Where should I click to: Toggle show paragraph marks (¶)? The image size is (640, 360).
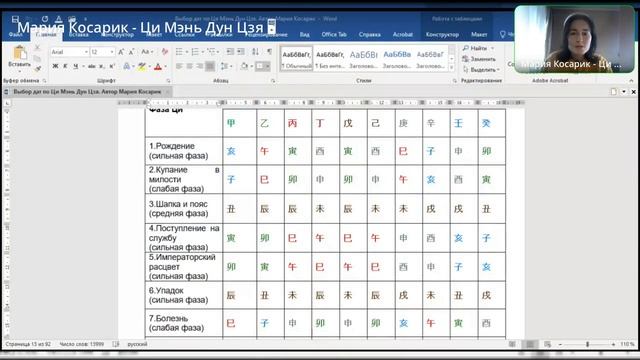(x=269, y=52)
